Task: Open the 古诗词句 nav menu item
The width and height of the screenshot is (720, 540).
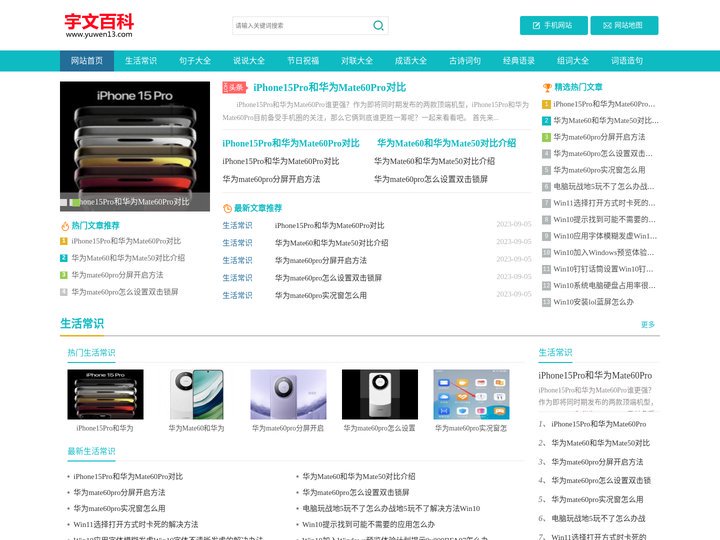Action: pyautogui.click(x=465, y=61)
